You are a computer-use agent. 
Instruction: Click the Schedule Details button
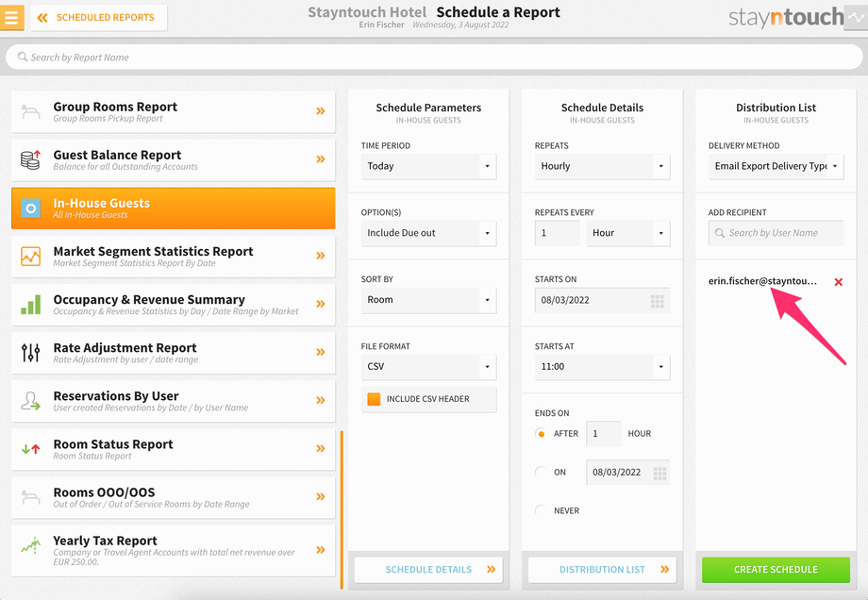[428, 570]
